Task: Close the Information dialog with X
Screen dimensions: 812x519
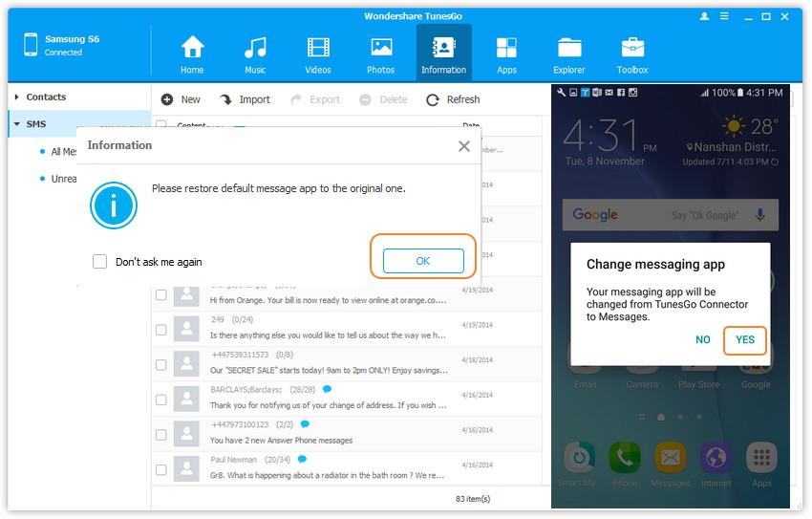Action: point(464,146)
